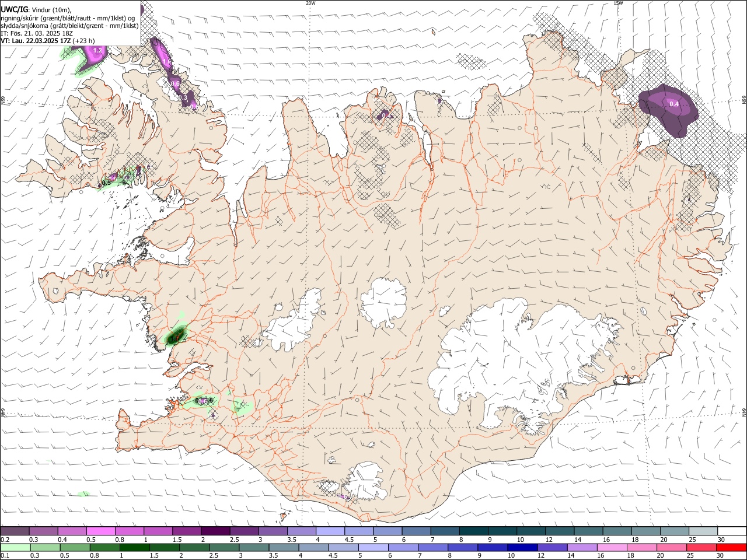This screenshot has width=747, height=560.
Task: Pick the deep navy blue 10 rain legend swatch
Action: (522, 547)
